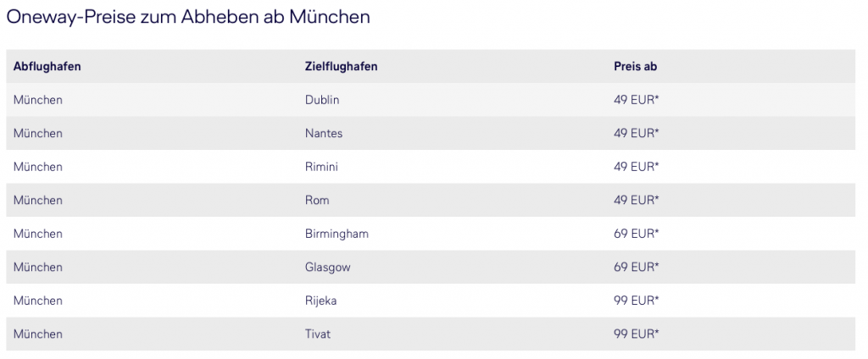Screen dimensions: 868x359
Task: Click the 49 EUR price for Rimini
Action: tap(637, 167)
